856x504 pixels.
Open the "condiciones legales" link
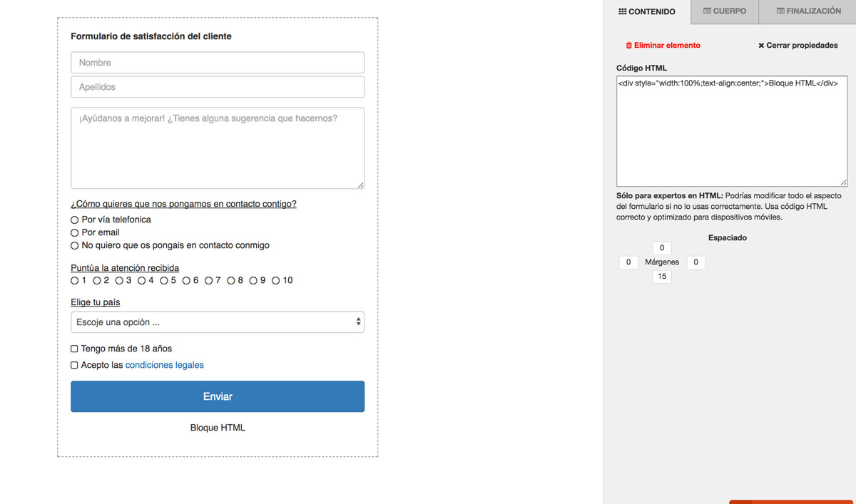[164, 365]
